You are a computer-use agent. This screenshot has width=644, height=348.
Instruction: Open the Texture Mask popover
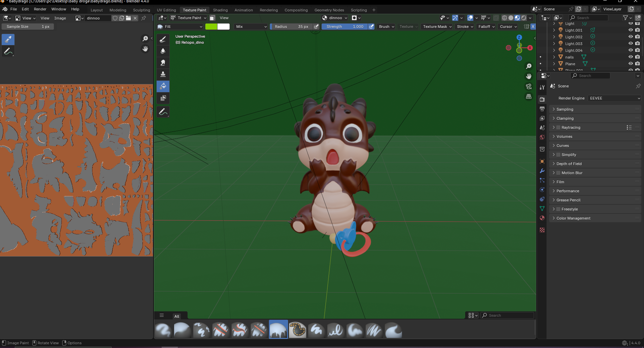tap(437, 27)
